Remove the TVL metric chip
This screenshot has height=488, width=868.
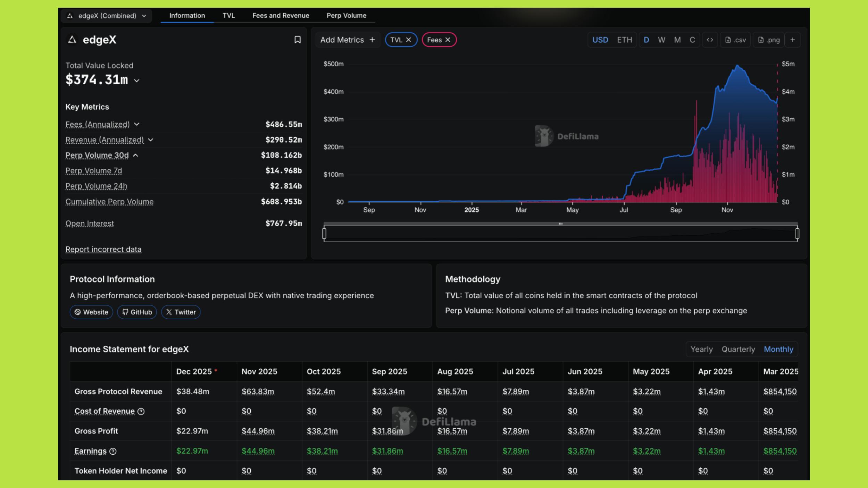click(x=409, y=40)
